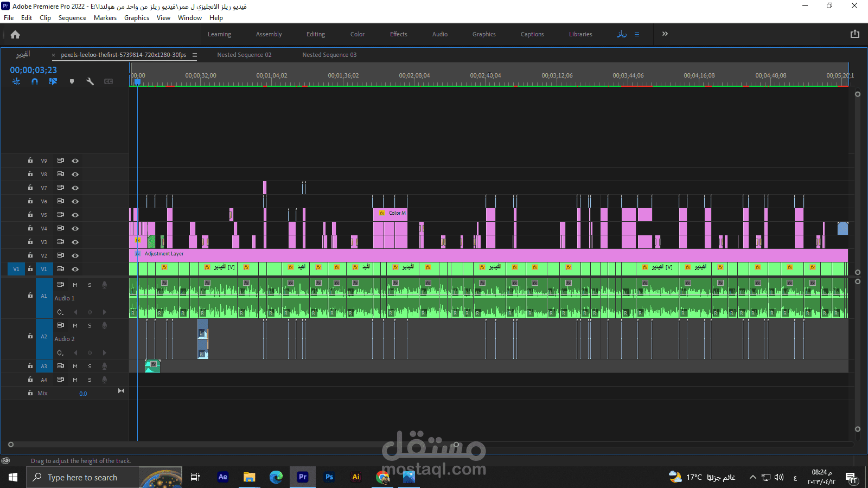Image resolution: width=868 pixels, height=488 pixels.
Task: Switch to the Color workspace
Action: point(358,34)
